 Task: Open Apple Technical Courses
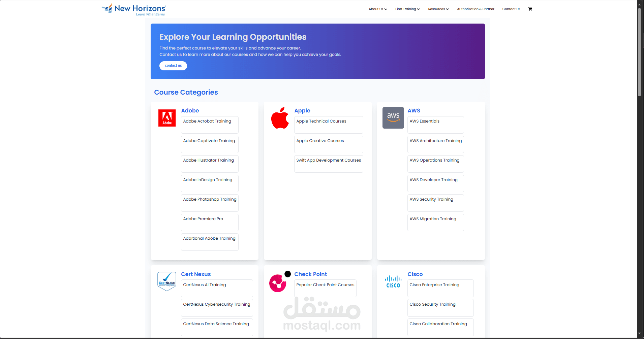pos(329,125)
